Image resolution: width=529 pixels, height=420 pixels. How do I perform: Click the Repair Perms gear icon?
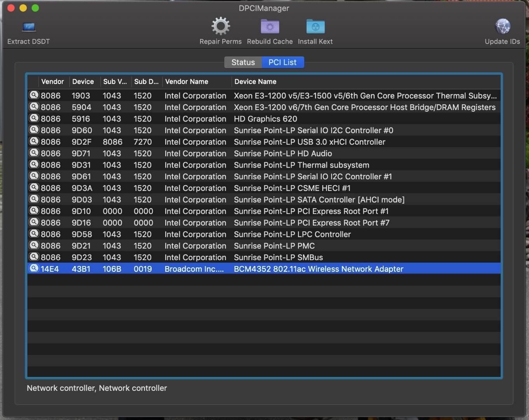(x=220, y=26)
